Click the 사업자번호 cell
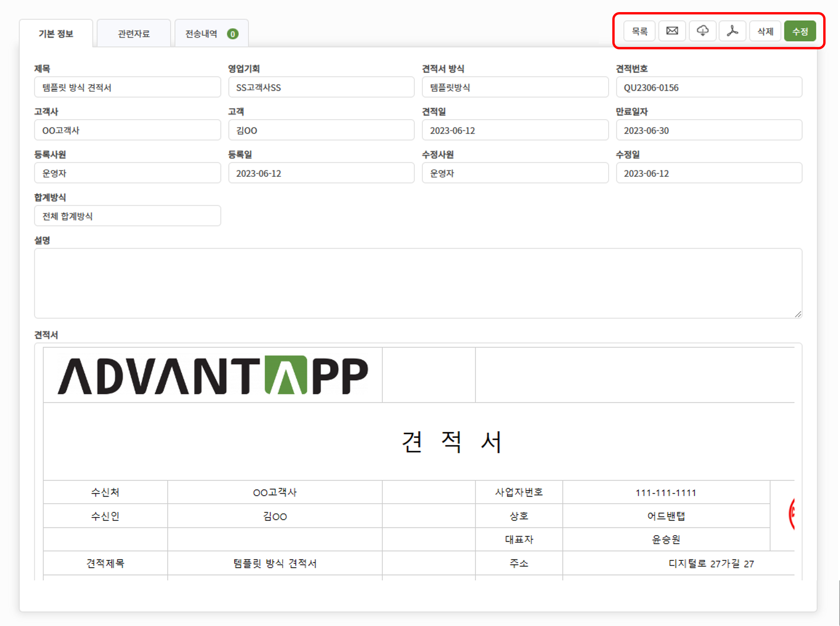 coord(519,492)
